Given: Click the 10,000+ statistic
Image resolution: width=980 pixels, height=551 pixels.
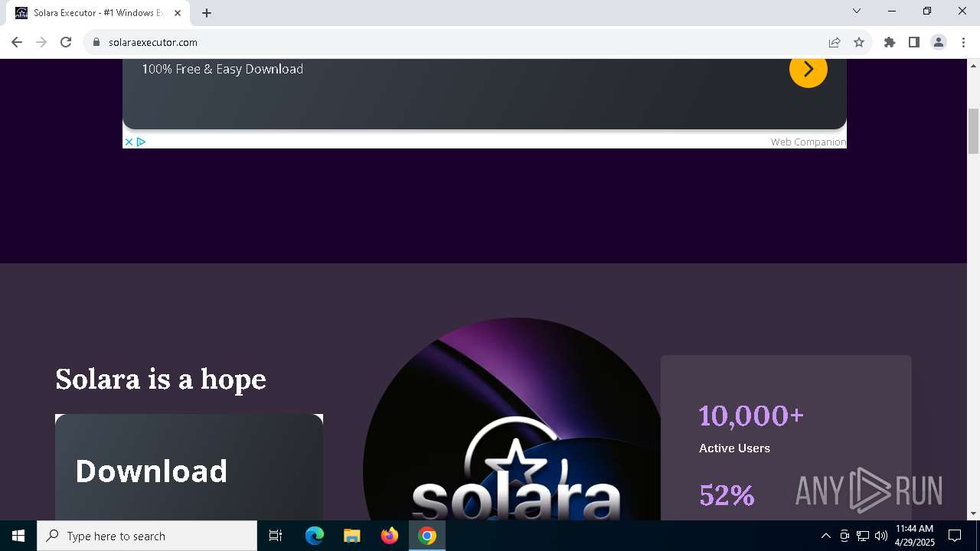Looking at the screenshot, I should pos(751,416).
